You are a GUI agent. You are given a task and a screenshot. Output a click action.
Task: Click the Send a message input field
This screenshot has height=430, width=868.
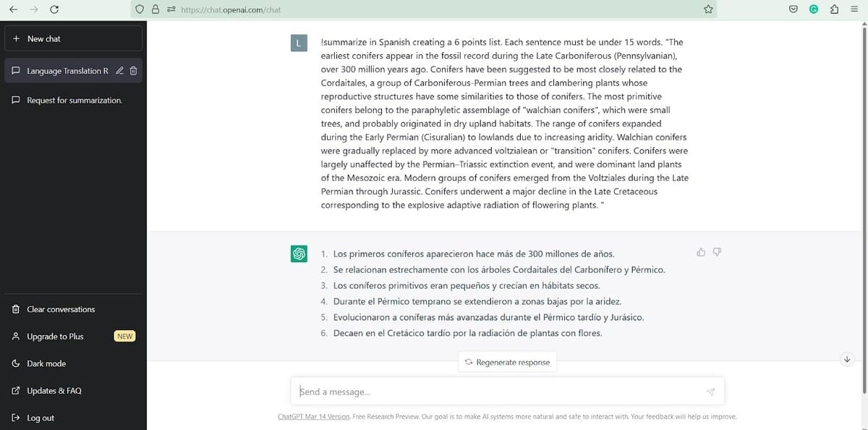click(x=499, y=392)
